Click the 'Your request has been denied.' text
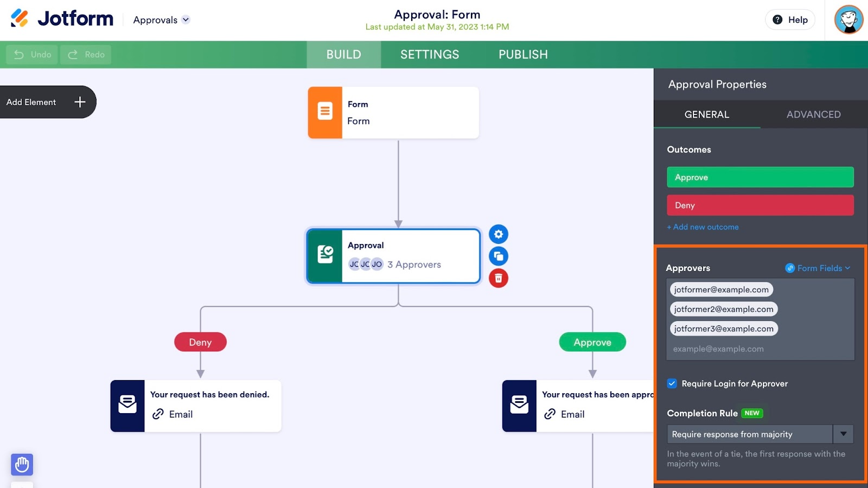 point(209,395)
